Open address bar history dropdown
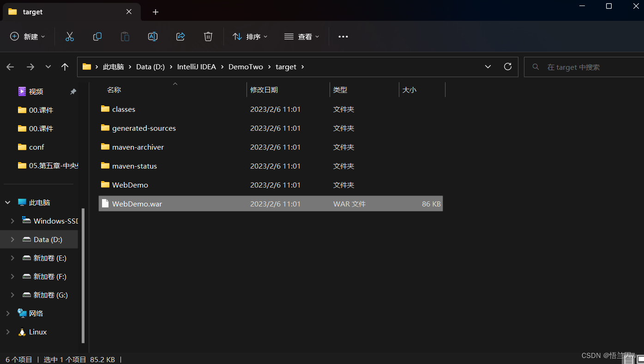Viewport: 644px width, 364px height. click(488, 67)
